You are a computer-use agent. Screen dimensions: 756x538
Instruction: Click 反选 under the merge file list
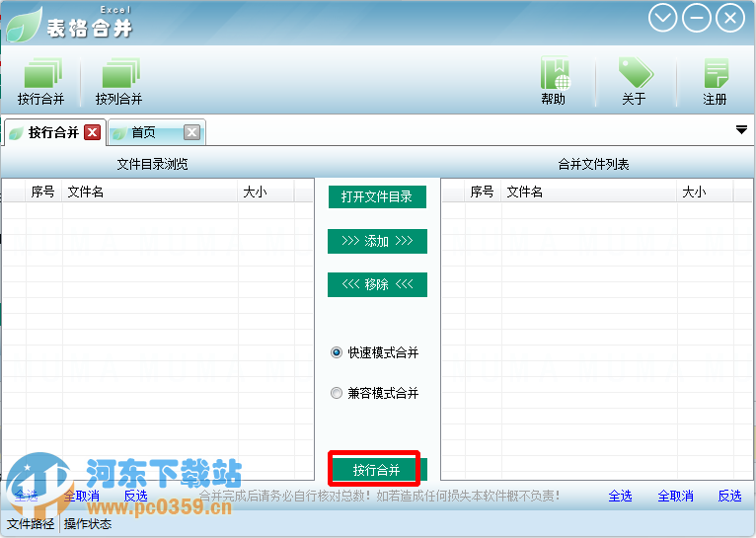click(x=729, y=497)
